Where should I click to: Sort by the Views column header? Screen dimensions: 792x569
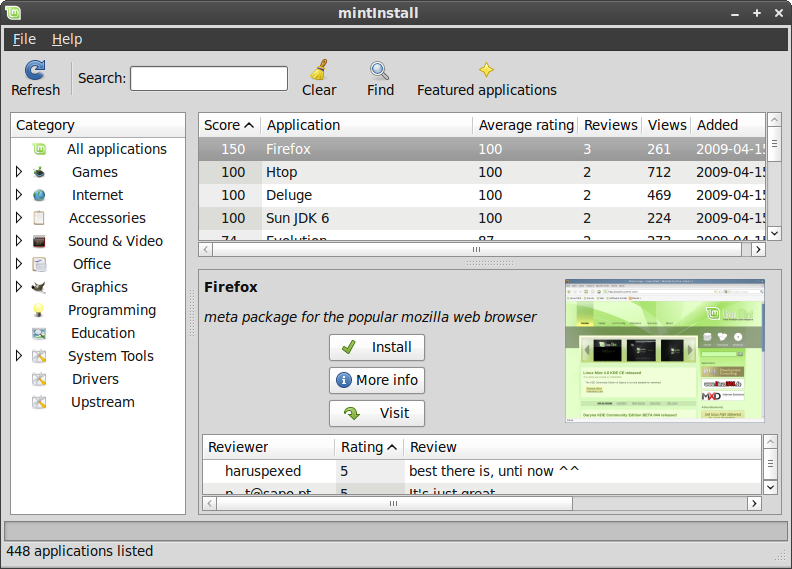[666, 125]
